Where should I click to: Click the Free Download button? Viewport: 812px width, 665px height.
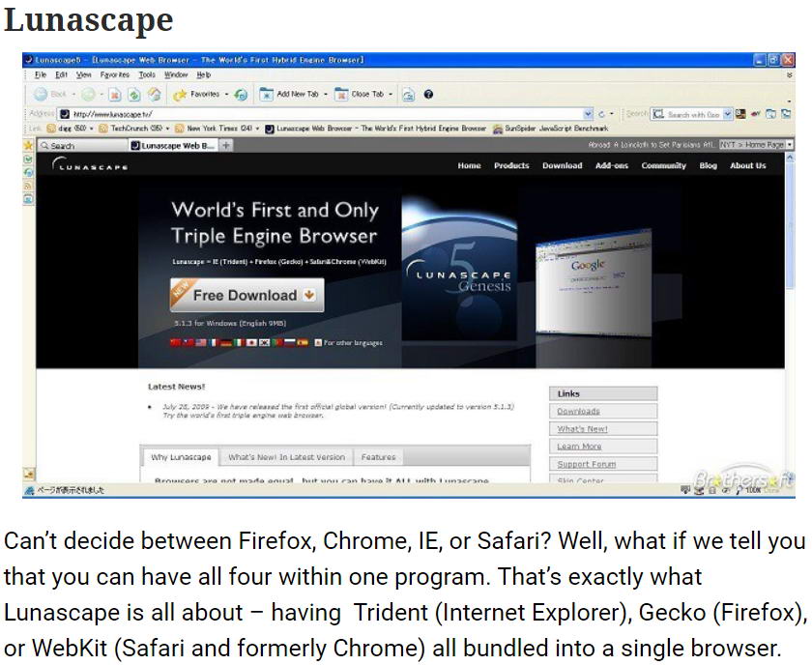coord(244,295)
